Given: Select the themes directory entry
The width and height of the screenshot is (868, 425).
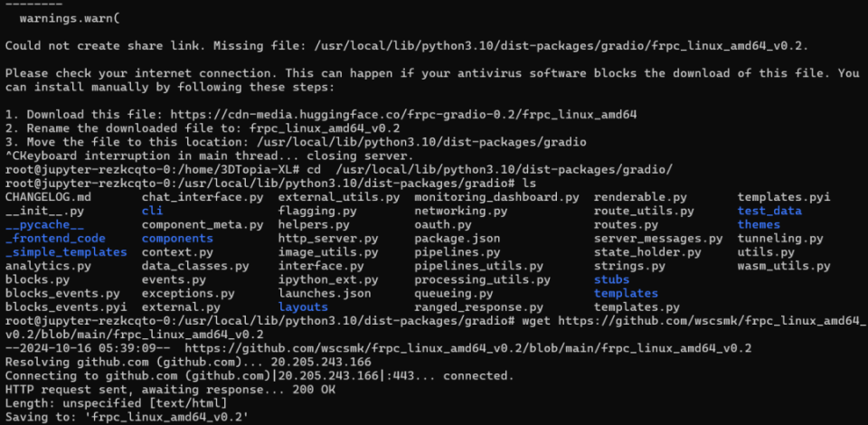Looking at the screenshot, I should (x=758, y=224).
